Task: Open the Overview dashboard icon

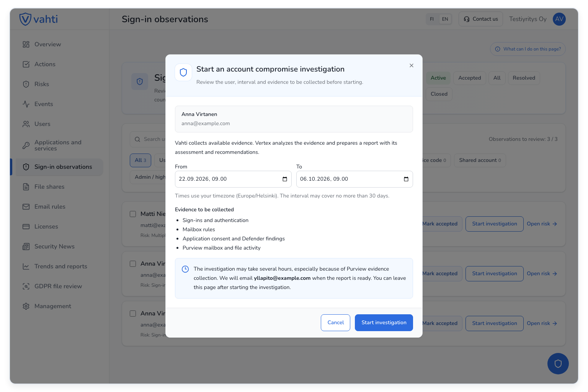Action: click(26, 44)
